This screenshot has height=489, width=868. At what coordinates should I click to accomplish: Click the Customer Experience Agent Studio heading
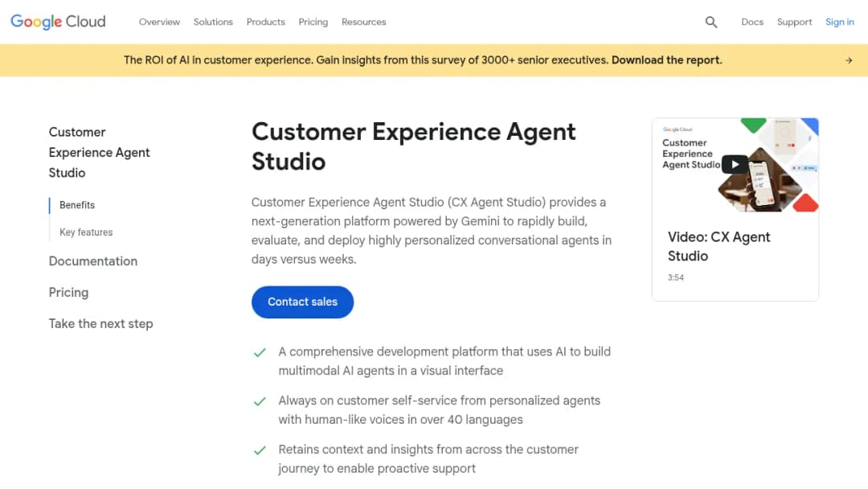tap(414, 146)
